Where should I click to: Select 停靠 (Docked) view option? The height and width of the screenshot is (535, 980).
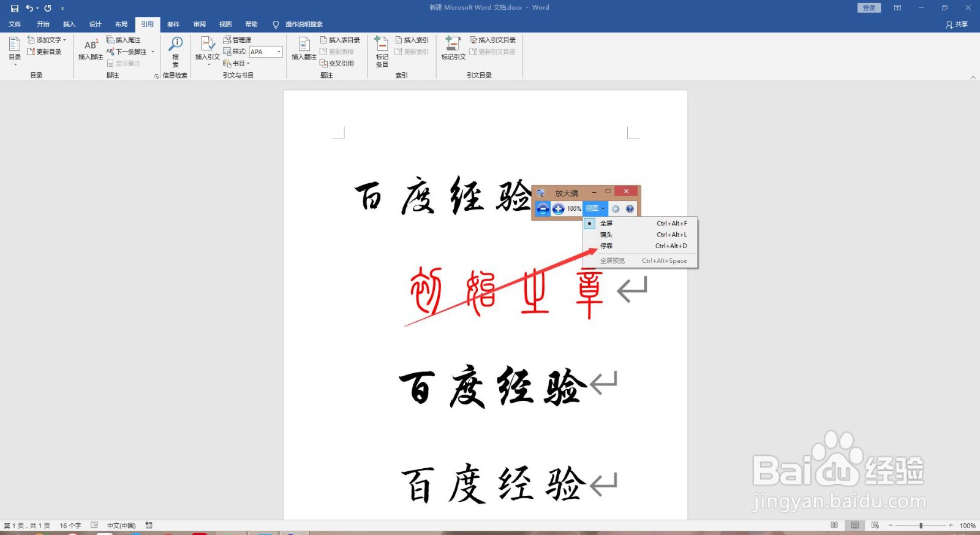(x=641, y=246)
